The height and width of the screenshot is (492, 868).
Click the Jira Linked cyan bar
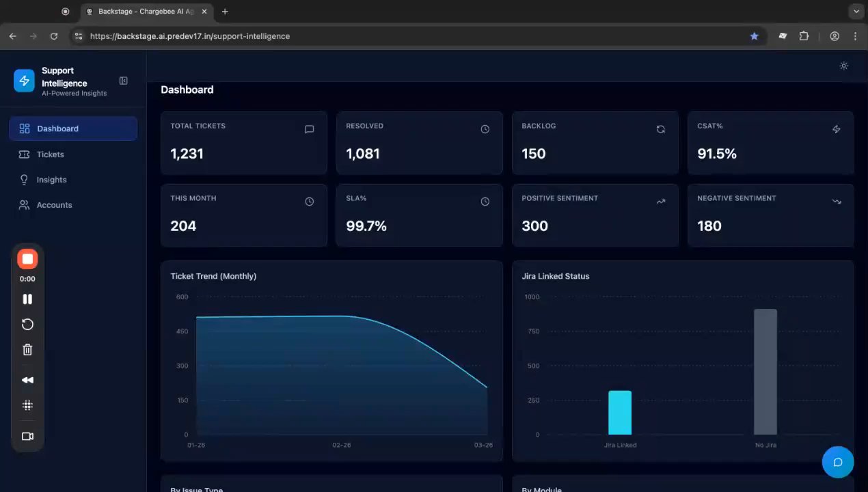point(620,413)
